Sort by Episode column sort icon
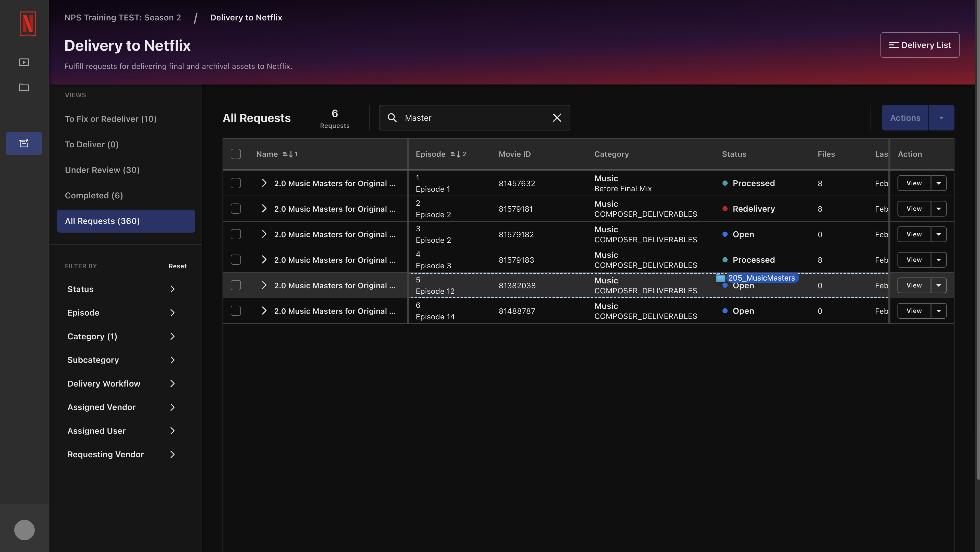The height and width of the screenshot is (552, 980). [x=458, y=154]
